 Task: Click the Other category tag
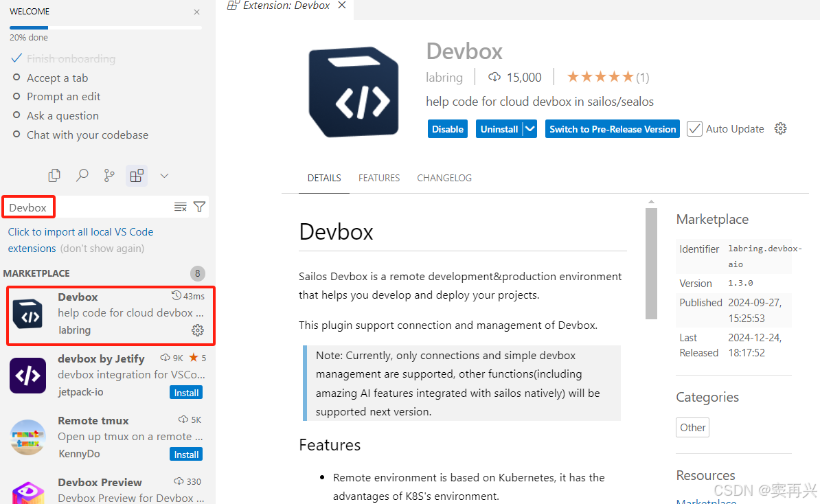(x=692, y=427)
